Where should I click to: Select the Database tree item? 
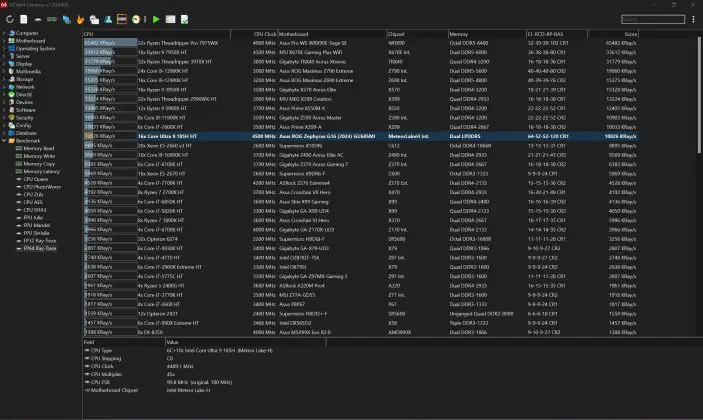pos(26,133)
